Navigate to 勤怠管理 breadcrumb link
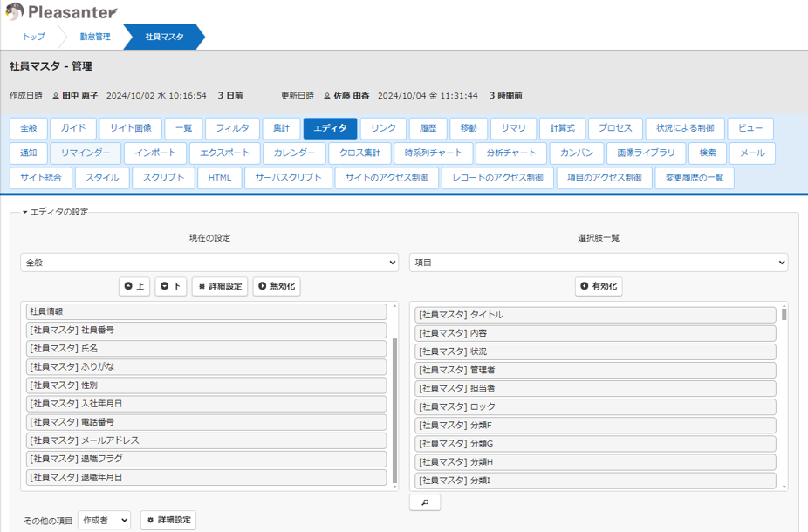The width and height of the screenshot is (808, 532). point(95,37)
